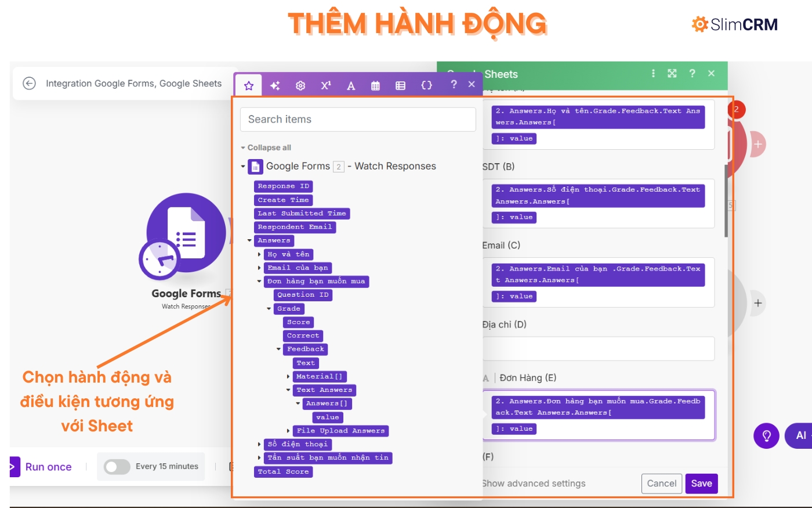The height and width of the screenshot is (508, 812).
Task: Add module with the grey plus
Action: pyautogui.click(x=757, y=303)
